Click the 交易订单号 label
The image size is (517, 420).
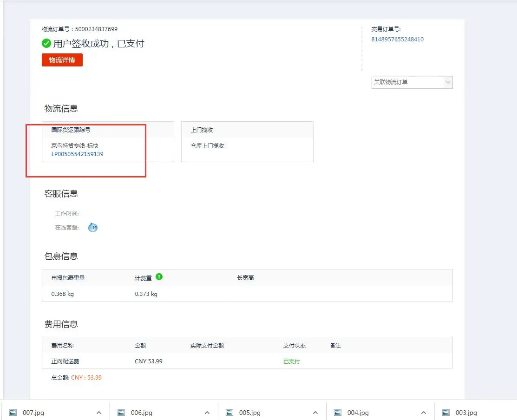386,29
